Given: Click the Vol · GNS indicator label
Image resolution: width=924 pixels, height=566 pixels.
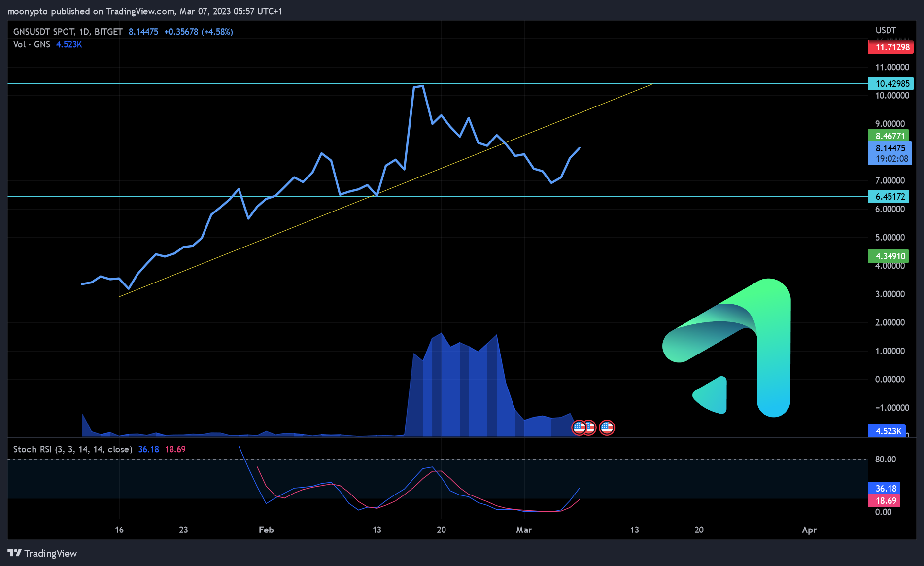Looking at the screenshot, I should coord(32,44).
